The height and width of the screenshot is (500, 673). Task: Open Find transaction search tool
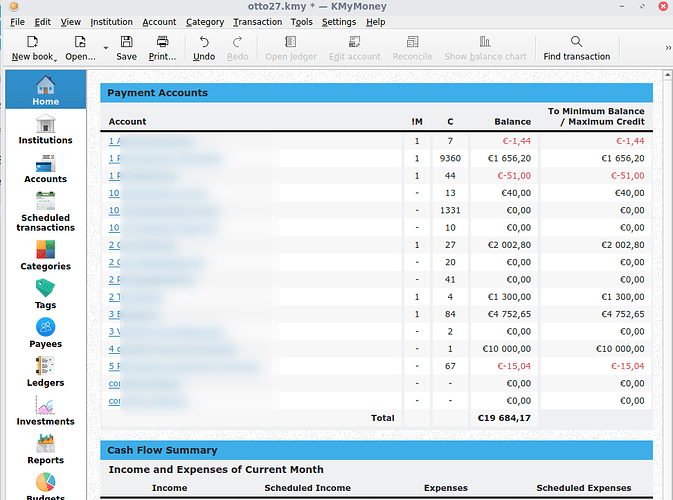(576, 47)
